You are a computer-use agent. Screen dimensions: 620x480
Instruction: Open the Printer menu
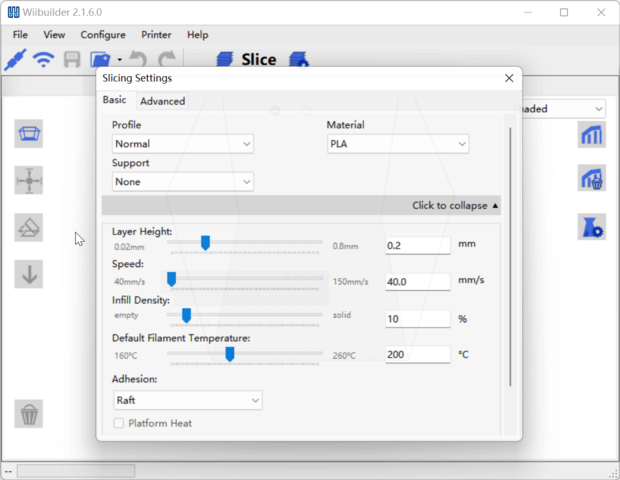156,35
